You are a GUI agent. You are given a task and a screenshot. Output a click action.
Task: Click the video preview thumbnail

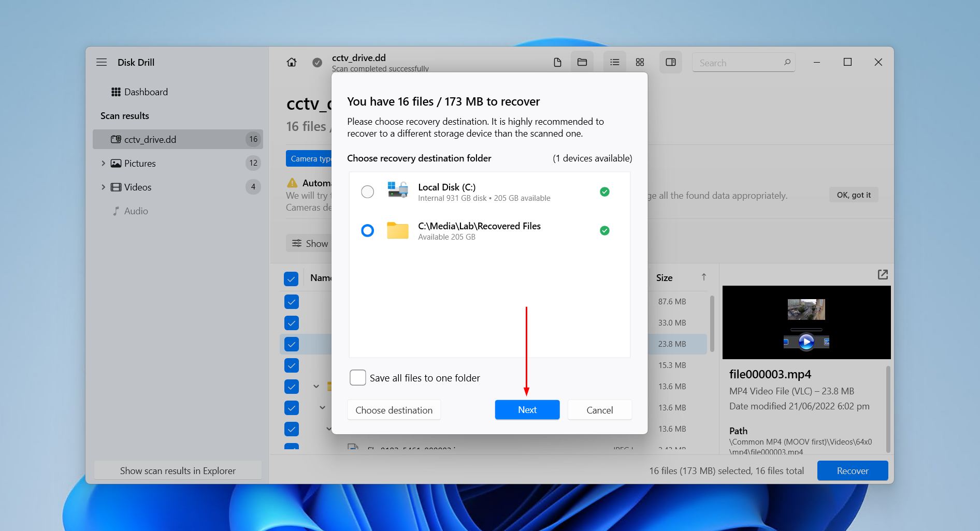click(x=806, y=322)
